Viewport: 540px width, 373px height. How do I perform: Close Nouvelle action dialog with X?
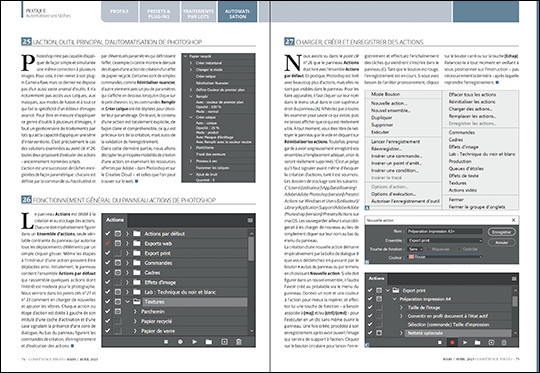(513, 220)
